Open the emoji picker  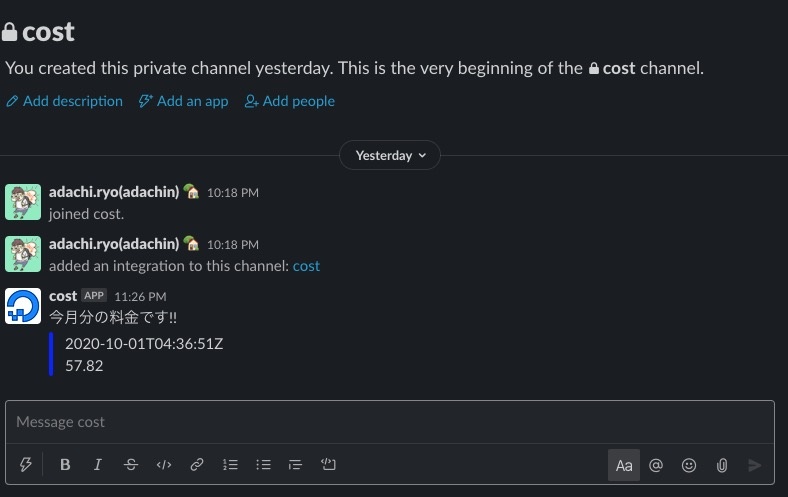(689, 465)
